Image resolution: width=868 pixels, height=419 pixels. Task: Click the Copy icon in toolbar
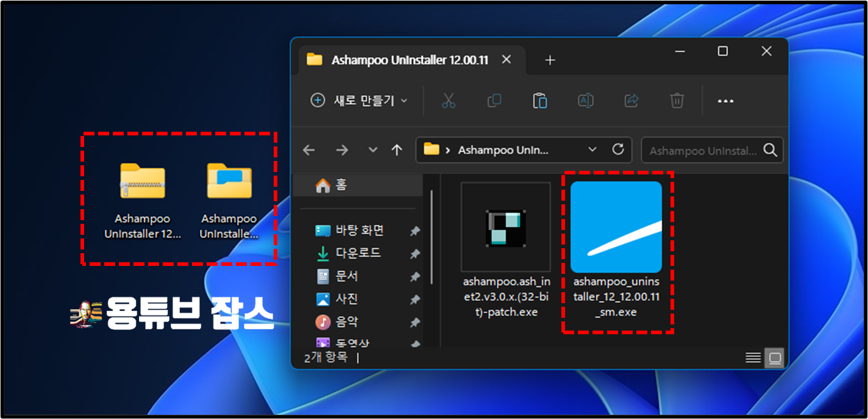494,101
